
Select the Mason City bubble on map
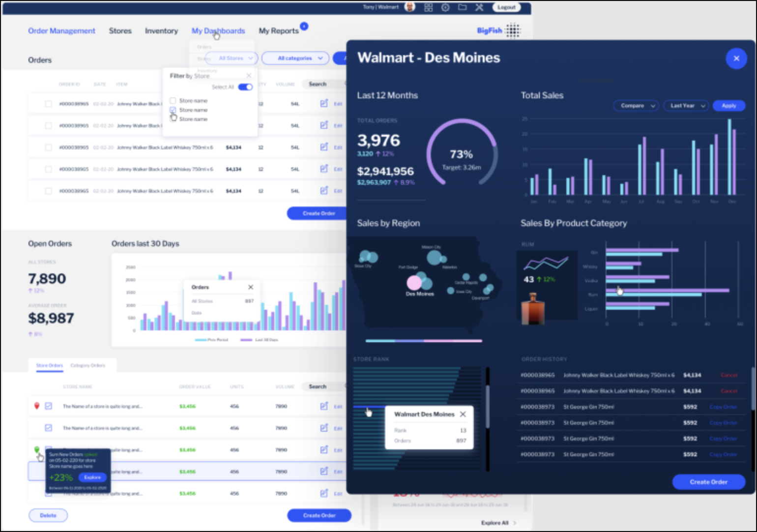[x=434, y=257]
